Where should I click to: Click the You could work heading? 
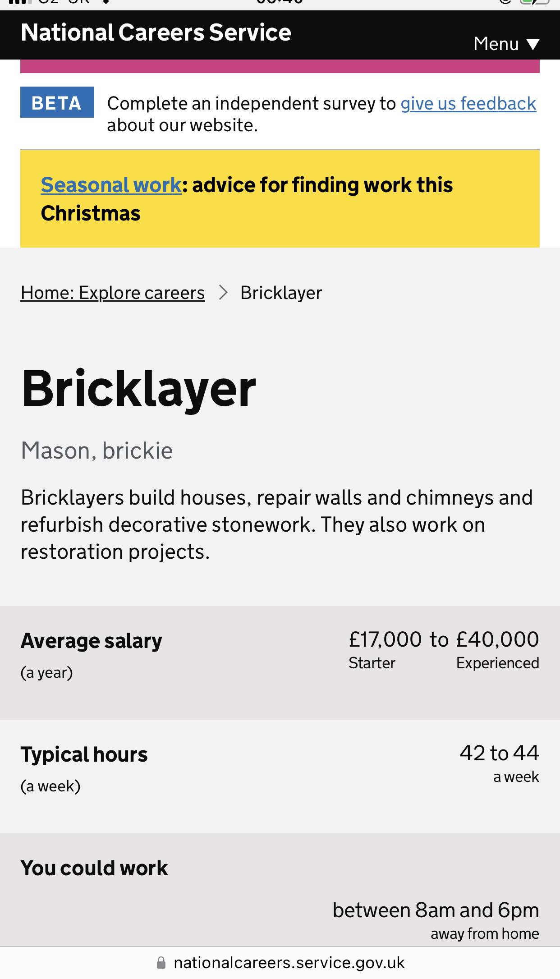point(94,868)
